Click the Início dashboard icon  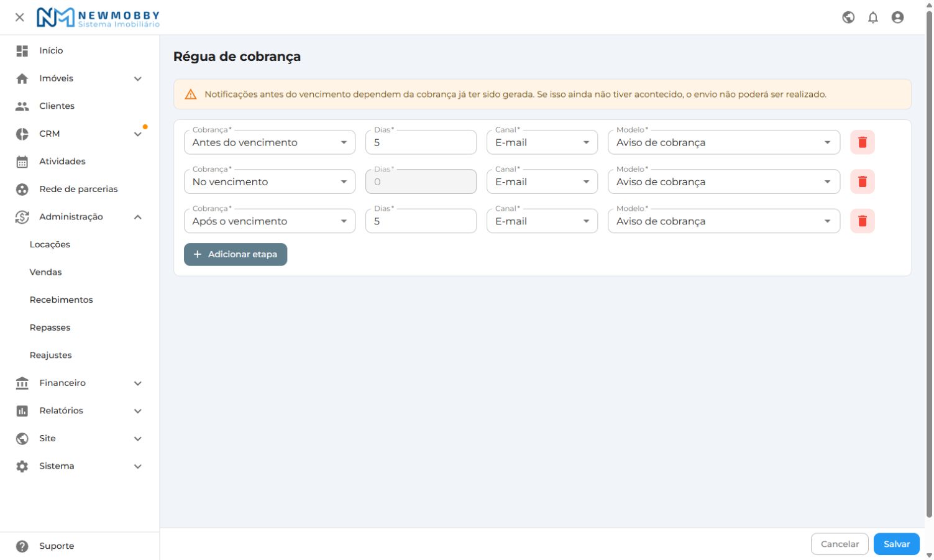[22, 51]
